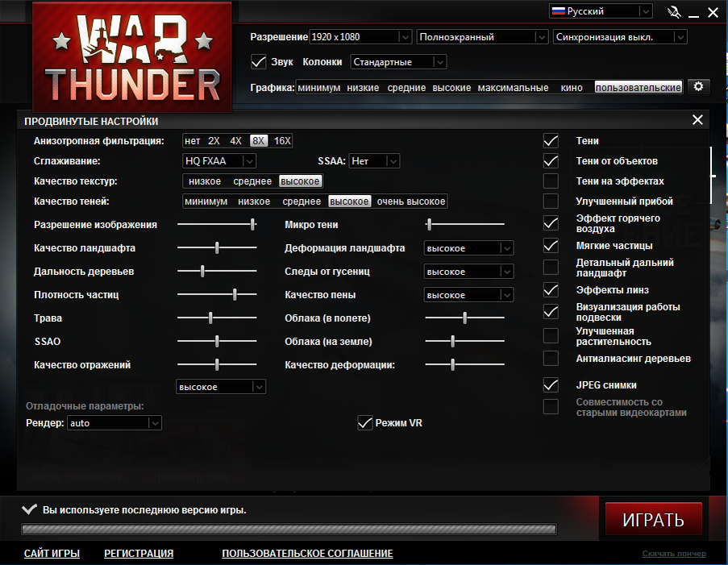Toggle Тени от объектов checkbox
The image size is (728, 565).
coord(551,160)
